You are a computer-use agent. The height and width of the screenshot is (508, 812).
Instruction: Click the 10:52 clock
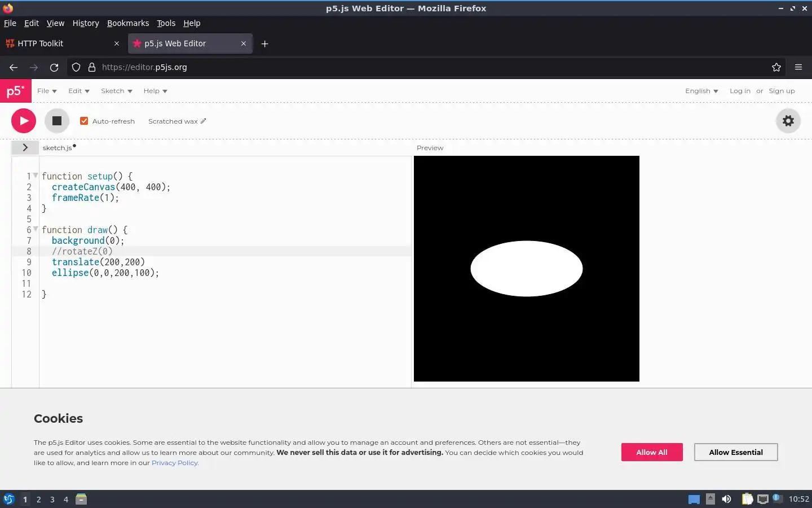tap(798, 499)
